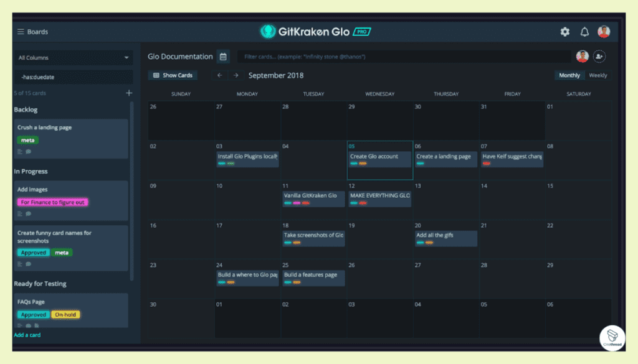Open the Boards hamburger menu
The image size is (638, 364).
pos(21,32)
